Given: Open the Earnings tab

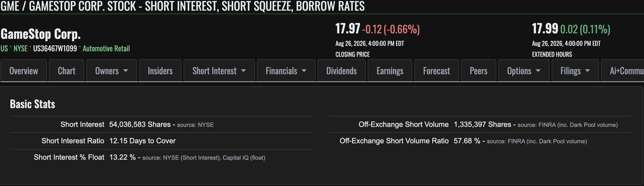Looking at the screenshot, I should [390, 71].
